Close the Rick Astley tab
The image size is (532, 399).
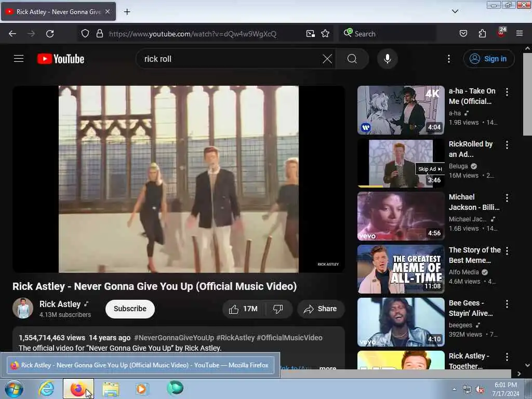(108, 11)
